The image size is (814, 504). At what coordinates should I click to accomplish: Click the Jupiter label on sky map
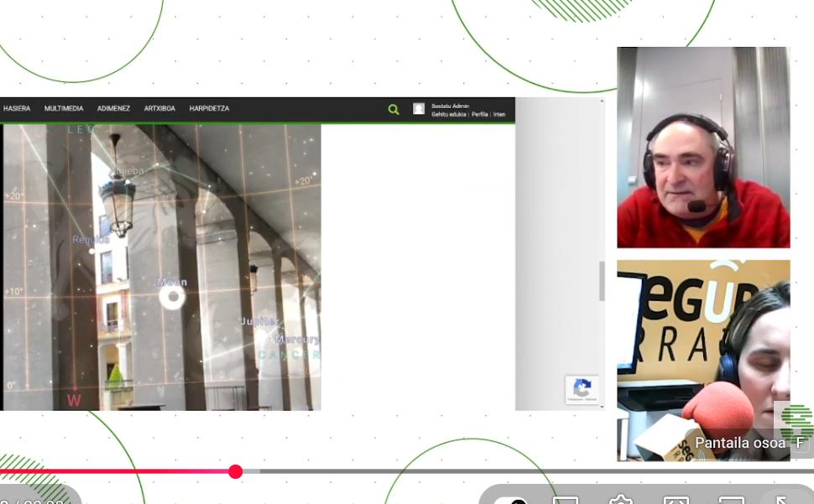[259, 321]
